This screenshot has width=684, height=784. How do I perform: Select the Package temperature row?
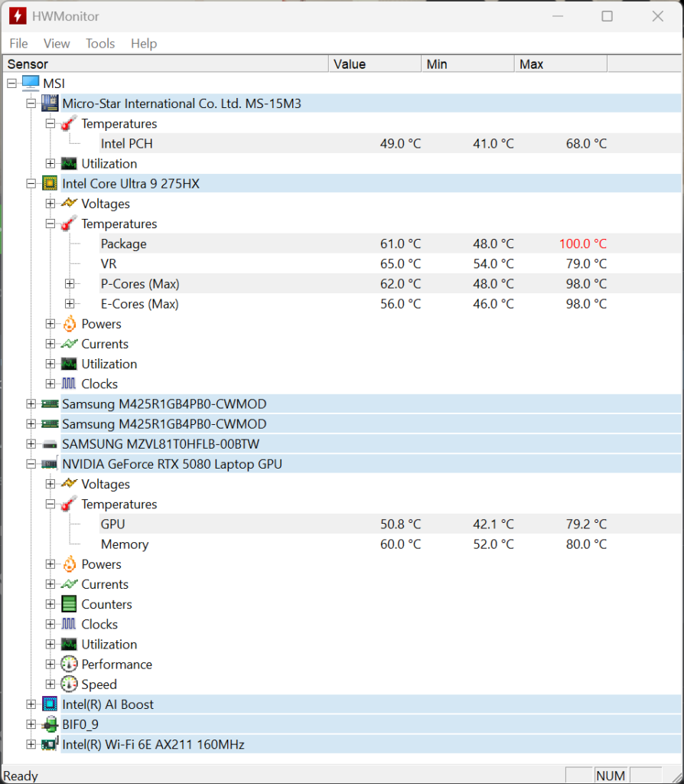pyautogui.click(x=389, y=243)
